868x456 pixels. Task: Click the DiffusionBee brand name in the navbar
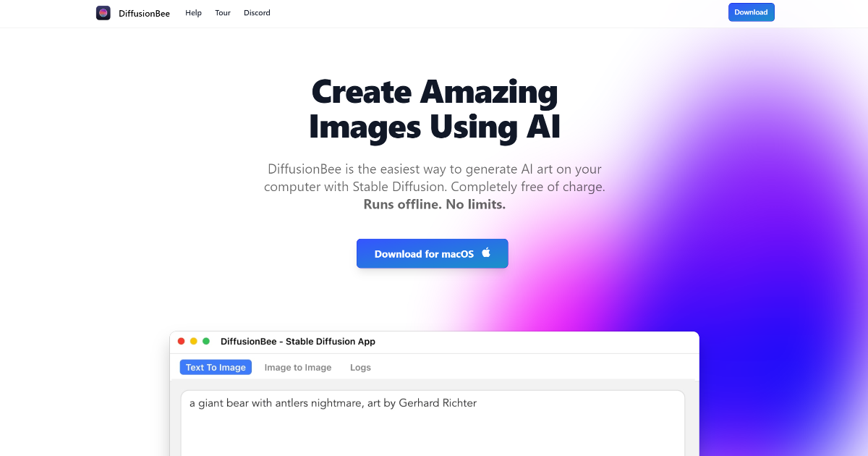pos(145,13)
